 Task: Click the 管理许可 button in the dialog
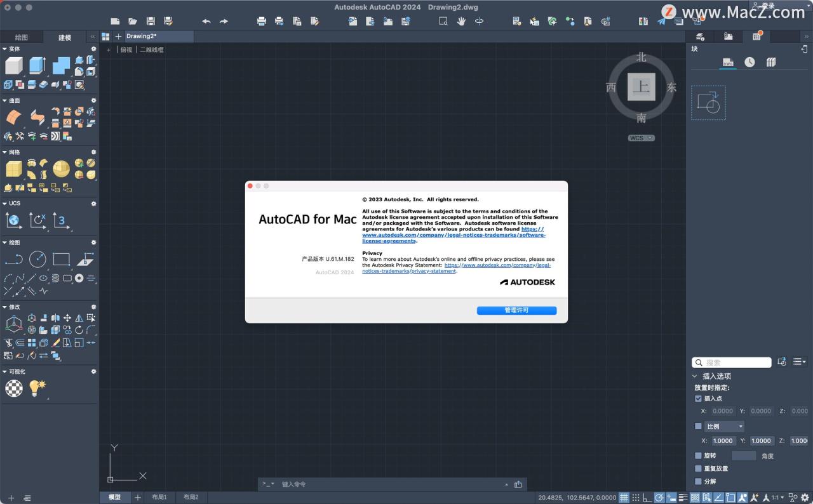(x=516, y=310)
